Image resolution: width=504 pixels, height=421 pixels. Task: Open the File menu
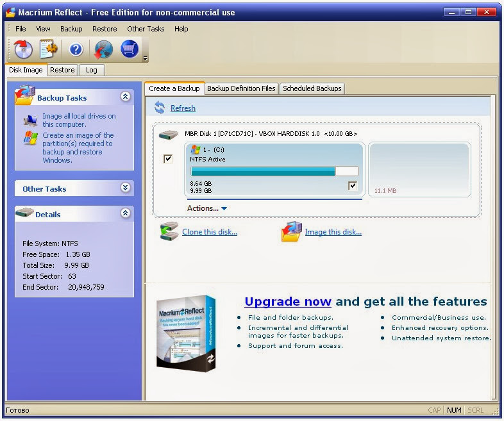click(21, 29)
